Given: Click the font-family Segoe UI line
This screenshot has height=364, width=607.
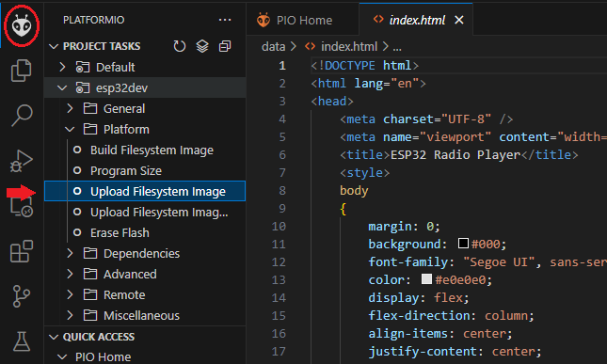Looking at the screenshot, I should [487, 261].
